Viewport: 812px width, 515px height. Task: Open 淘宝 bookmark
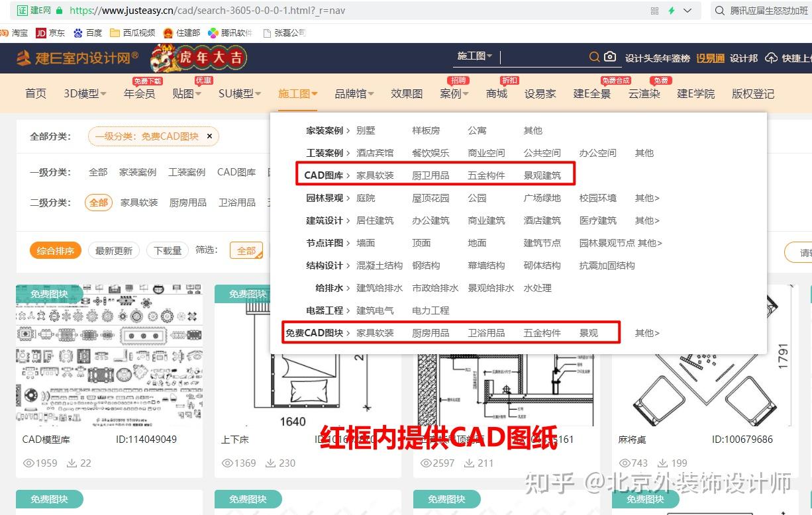coord(15,32)
